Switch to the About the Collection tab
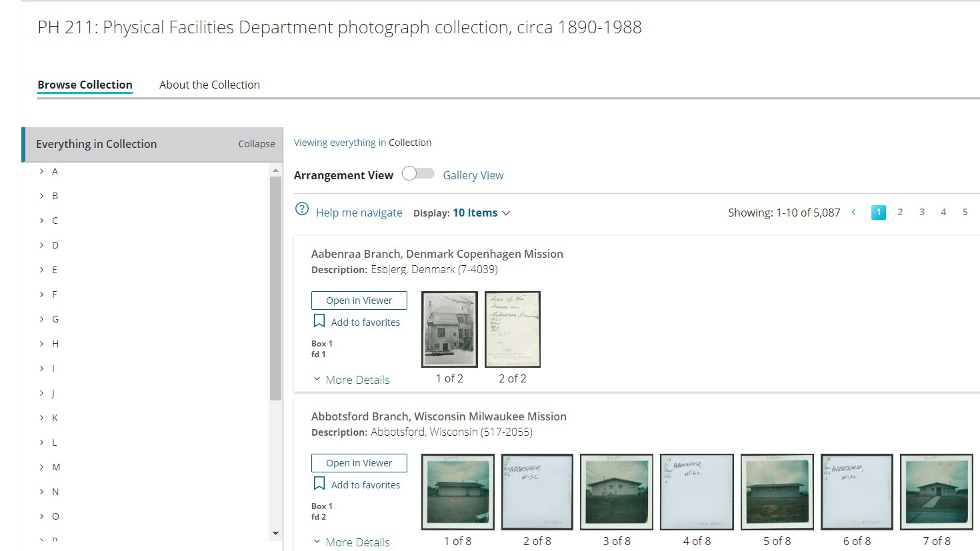The width and height of the screenshot is (980, 551). pos(209,85)
